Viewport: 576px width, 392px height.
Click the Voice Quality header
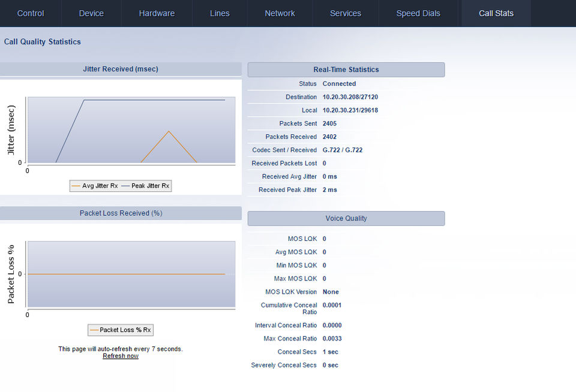(346, 218)
